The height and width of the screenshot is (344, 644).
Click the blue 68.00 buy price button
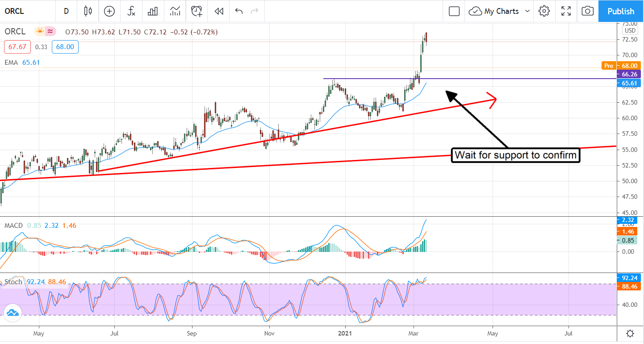click(x=65, y=46)
